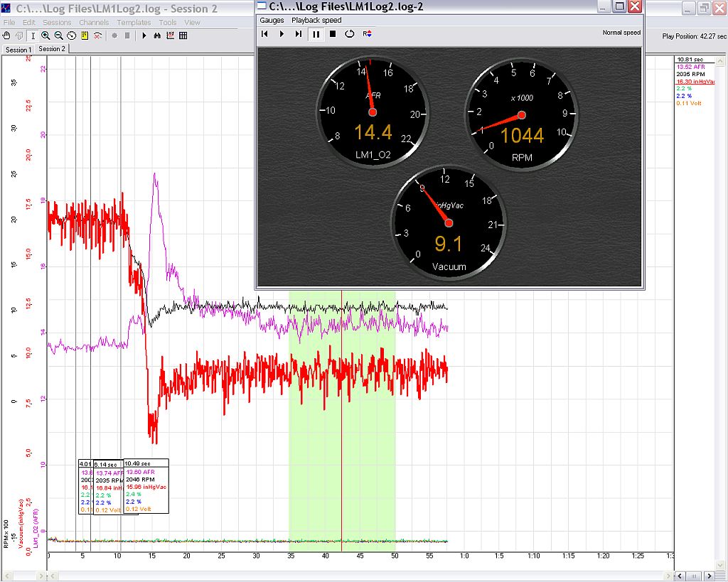Screen dimensions: 728x582
Task: Open the Channels menu
Action: [x=94, y=23]
